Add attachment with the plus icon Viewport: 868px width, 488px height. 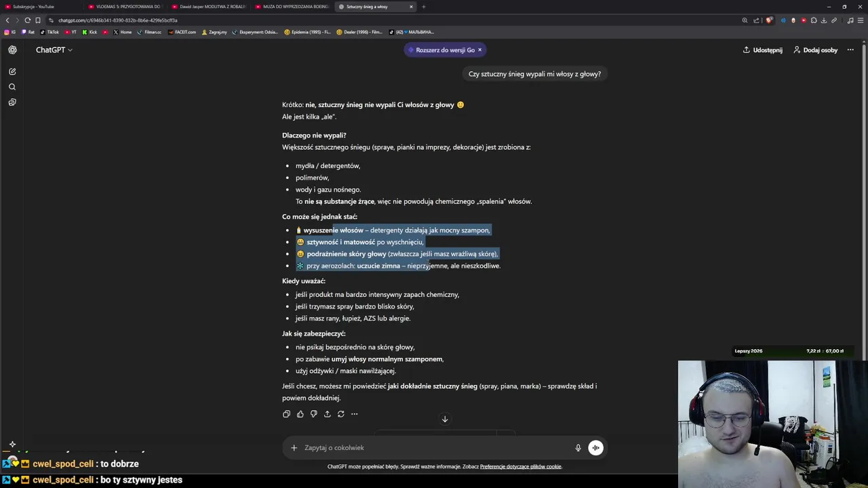(x=294, y=447)
